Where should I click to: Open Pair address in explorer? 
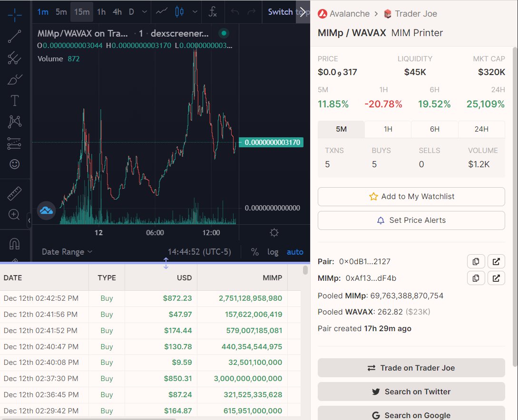pos(496,262)
